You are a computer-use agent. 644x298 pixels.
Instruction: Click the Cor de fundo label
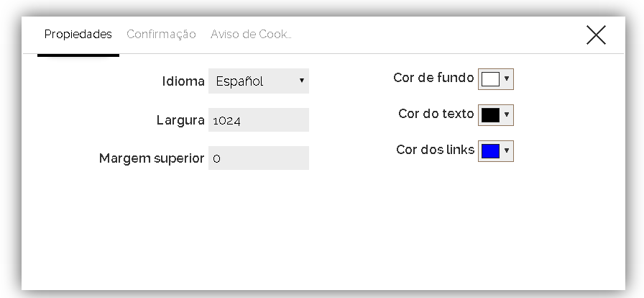click(x=433, y=78)
